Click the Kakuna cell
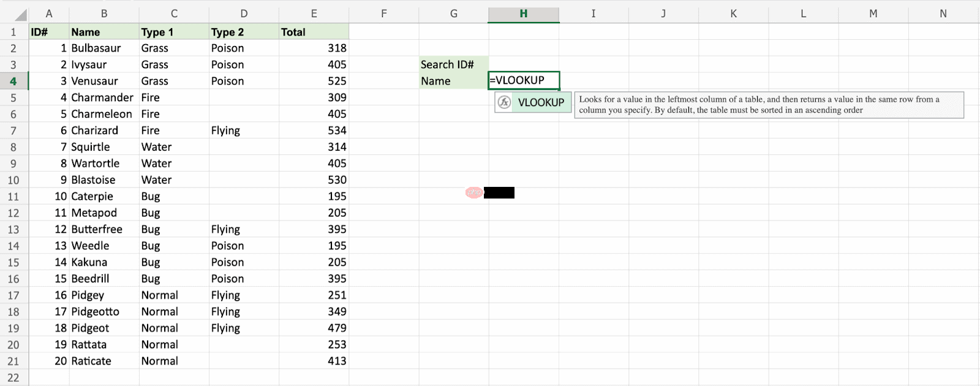980x386 pixels. click(x=104, y=262)
